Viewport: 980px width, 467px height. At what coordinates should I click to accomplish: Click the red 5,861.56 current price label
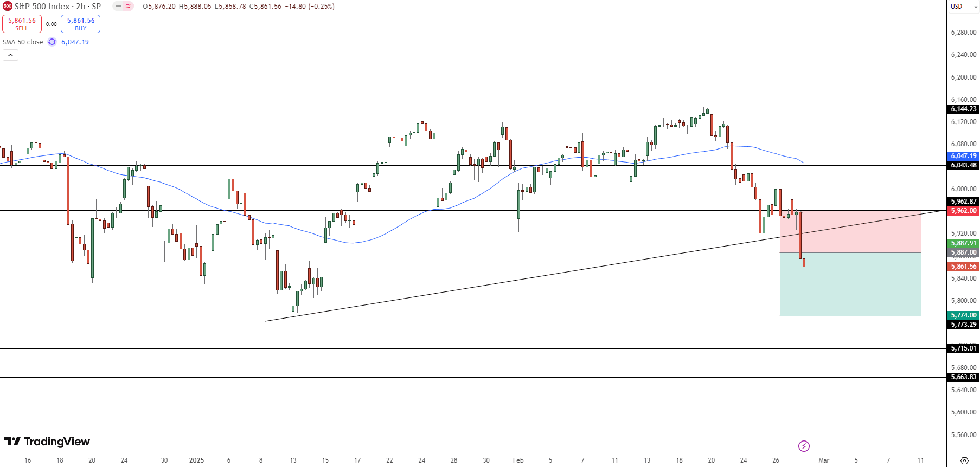[x=964, y=267]
